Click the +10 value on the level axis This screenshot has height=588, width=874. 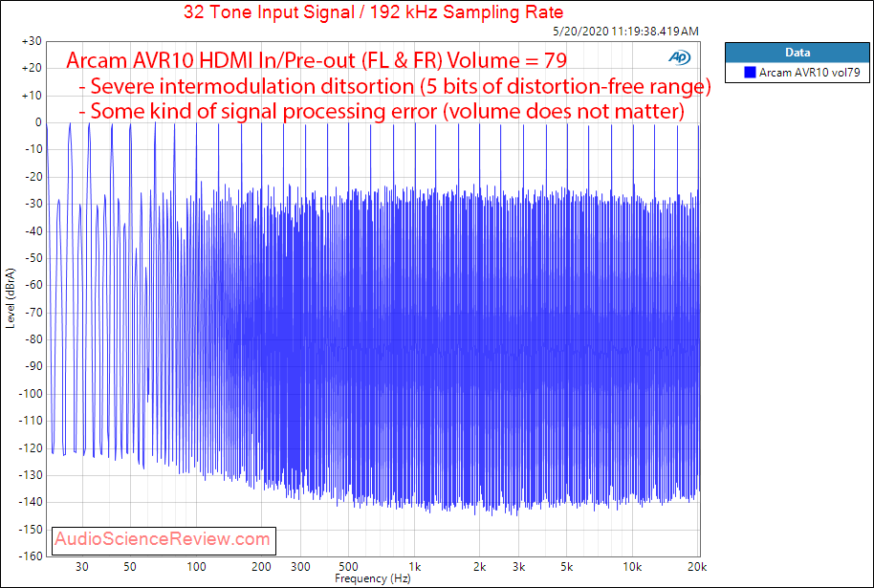coord(32,96)
